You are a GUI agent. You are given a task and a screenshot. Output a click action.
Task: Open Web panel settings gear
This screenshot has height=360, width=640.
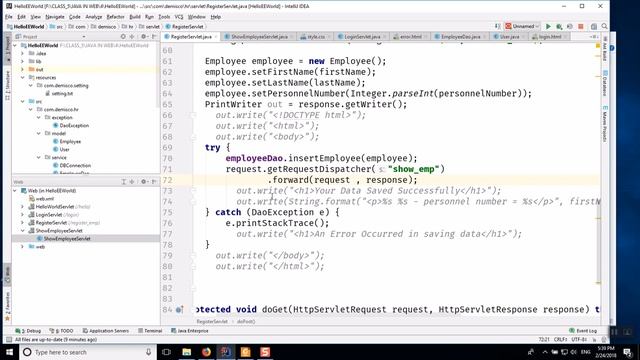(143, 182)
